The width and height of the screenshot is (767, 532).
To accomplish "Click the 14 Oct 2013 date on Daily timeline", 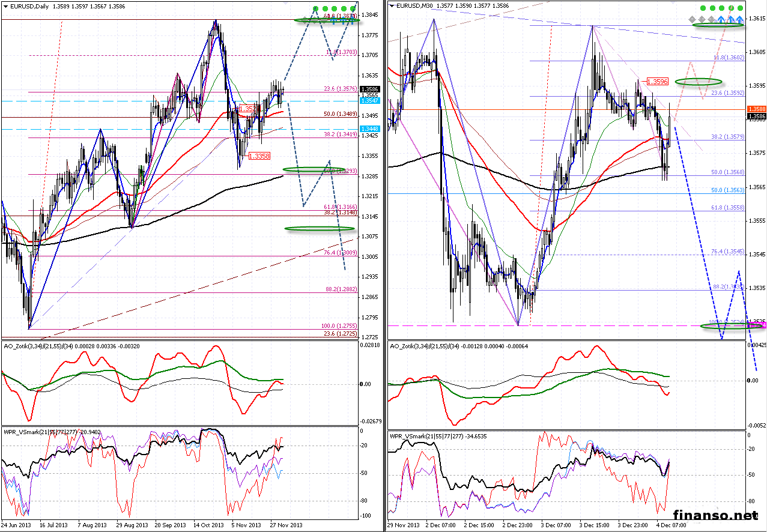I will 209,525.
